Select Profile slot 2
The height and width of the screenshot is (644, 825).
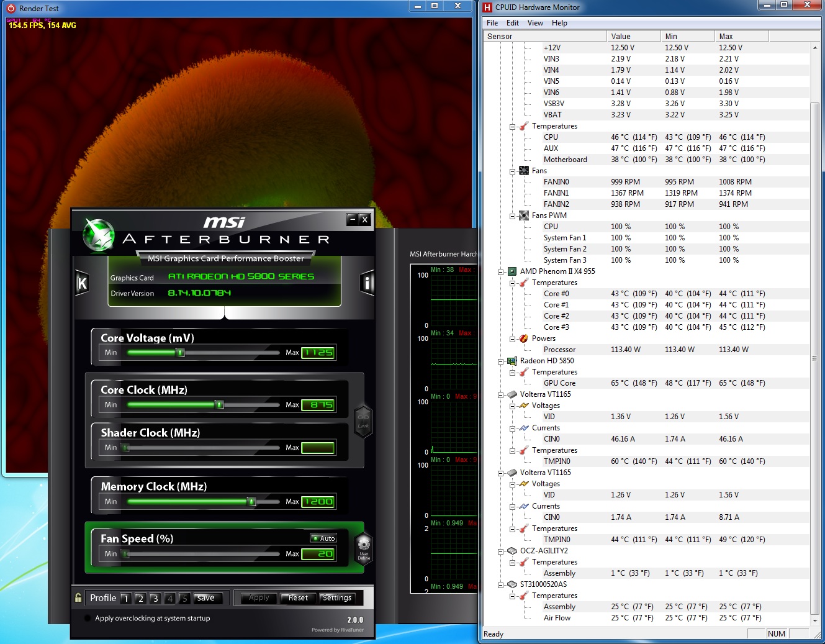click(141, 599)
